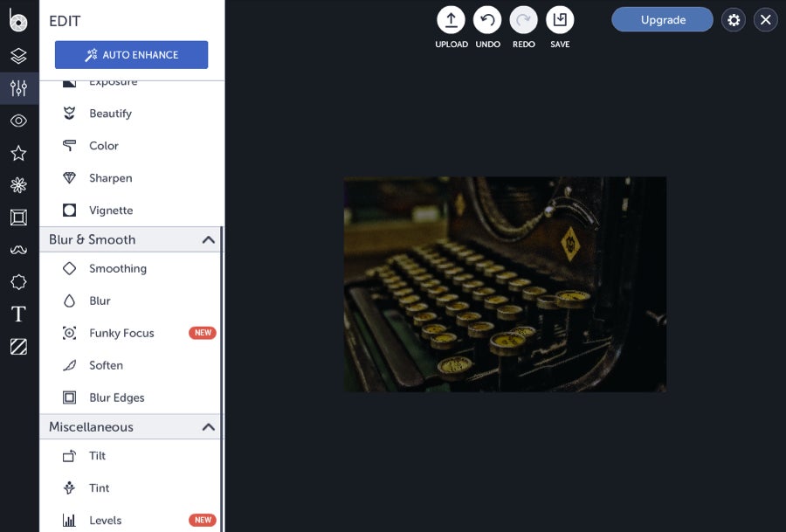Click the Soften label text

pyautogui.click(x=106, y=365)
